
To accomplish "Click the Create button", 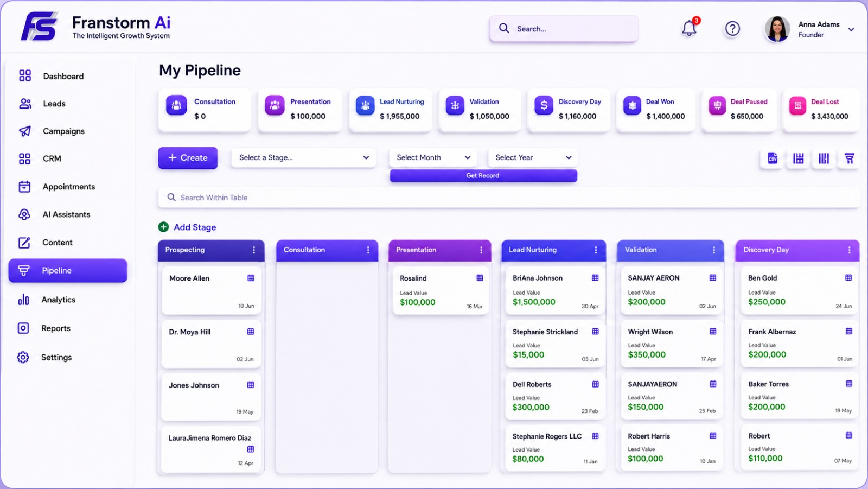I will (188, 158).
